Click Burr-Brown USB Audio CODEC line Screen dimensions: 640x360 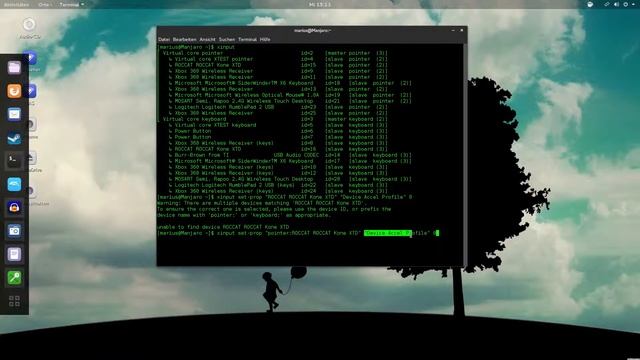point(289,155)
